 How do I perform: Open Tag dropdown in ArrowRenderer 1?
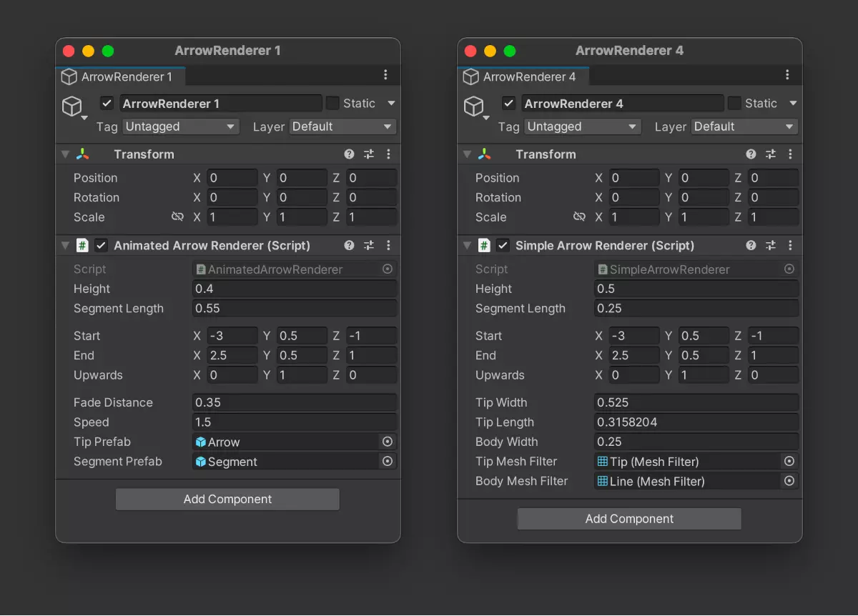(x=181, y=126)
